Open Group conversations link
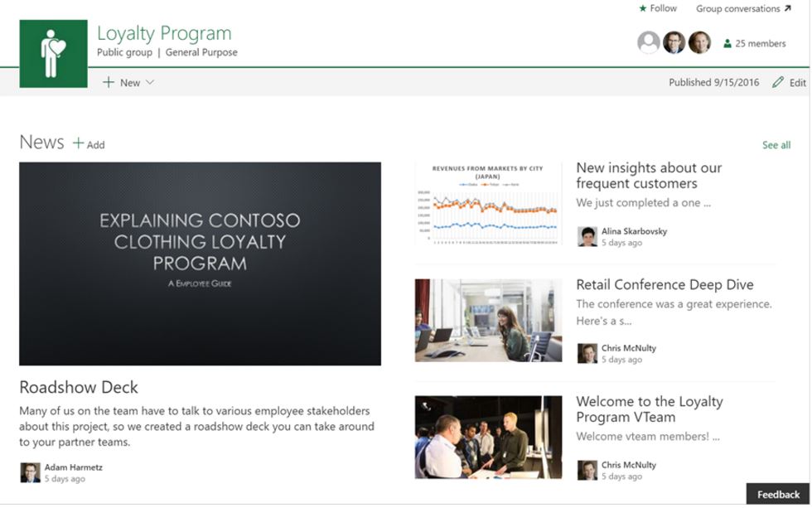 (x=742, y=9)
